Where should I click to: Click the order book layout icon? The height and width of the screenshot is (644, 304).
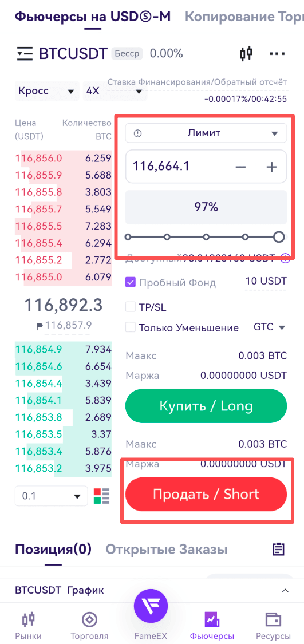102,496
